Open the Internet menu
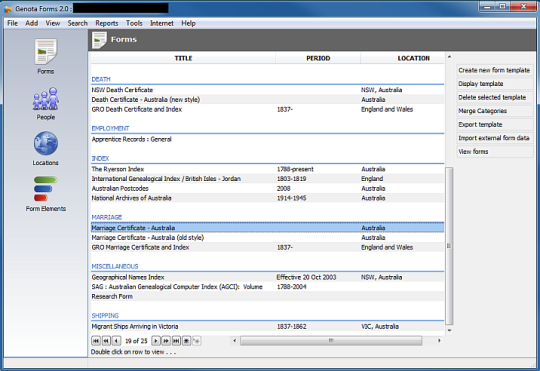The height and width of the screenshot is (371, 540). point(162,23)
